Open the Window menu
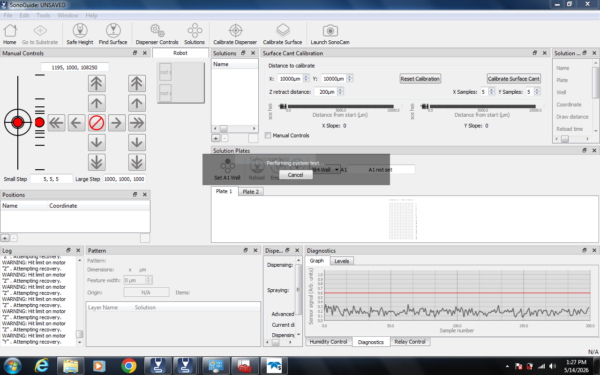The image size is (600, 375). [68, 15]
